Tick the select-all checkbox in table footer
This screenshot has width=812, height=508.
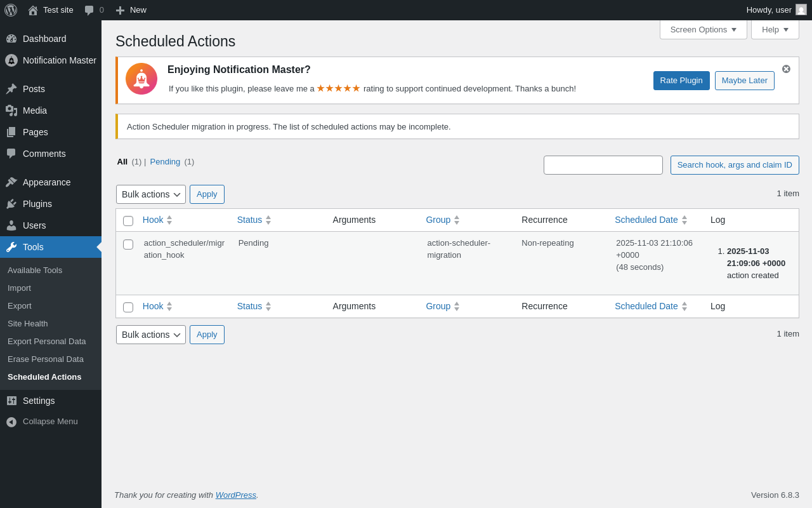point(128,307)
